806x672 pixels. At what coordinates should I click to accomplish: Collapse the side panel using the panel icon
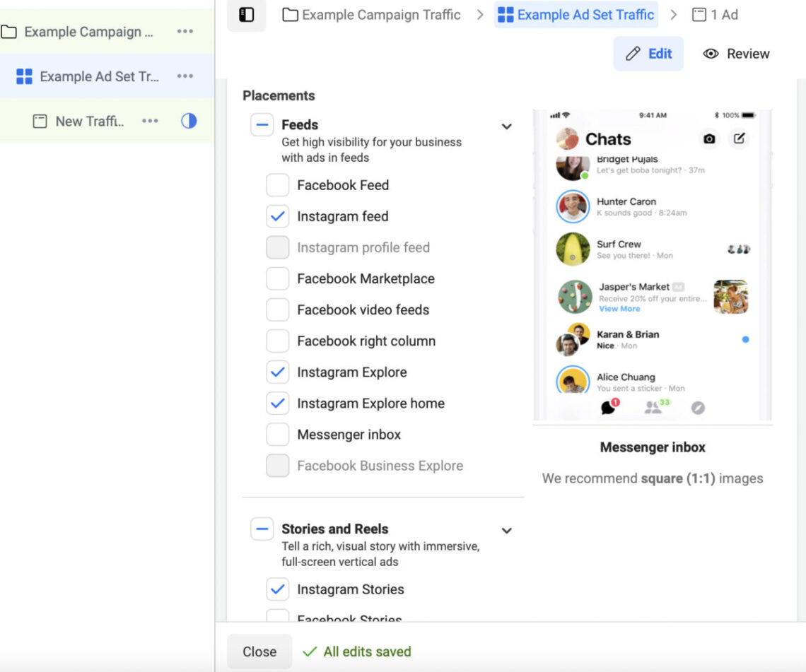[245, 15]
